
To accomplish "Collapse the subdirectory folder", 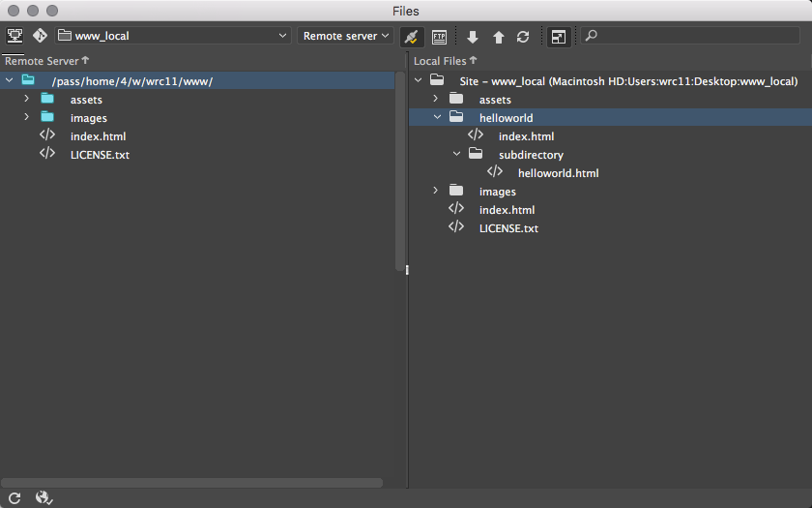I will click(x=456, y=155).
